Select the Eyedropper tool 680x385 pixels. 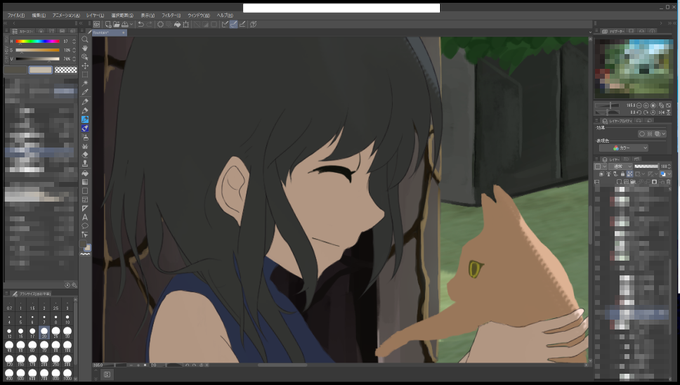[85, 92]
